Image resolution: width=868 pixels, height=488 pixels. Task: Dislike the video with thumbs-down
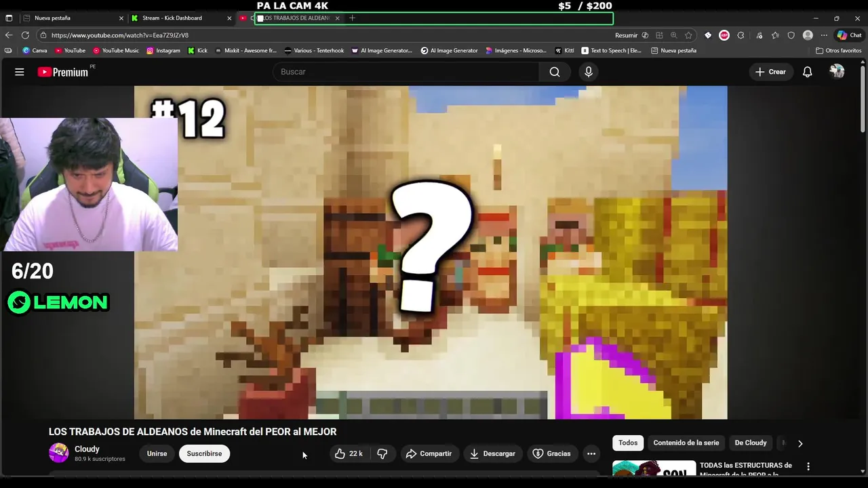tap(382, 453)
